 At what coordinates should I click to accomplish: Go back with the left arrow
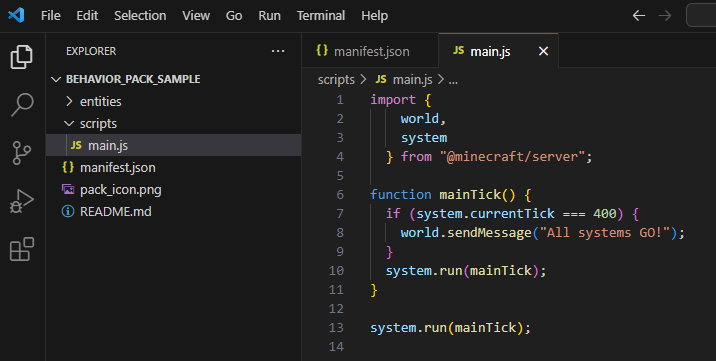point(638,16)
